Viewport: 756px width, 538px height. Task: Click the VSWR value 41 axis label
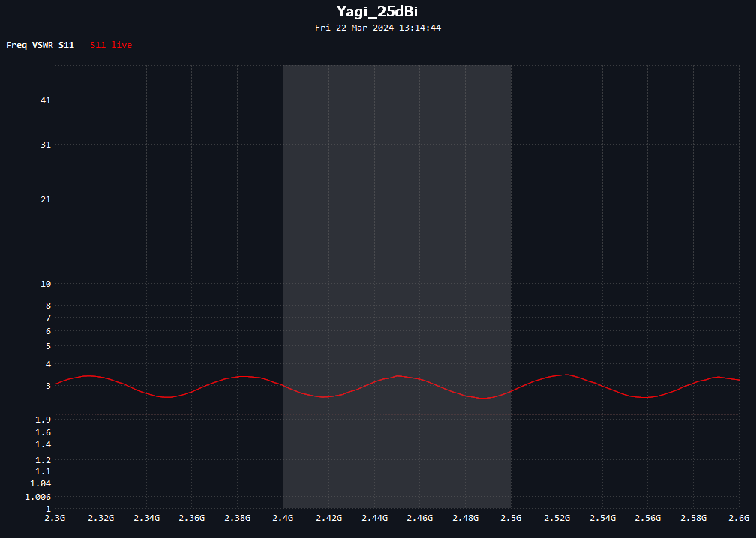coord(45,100)
